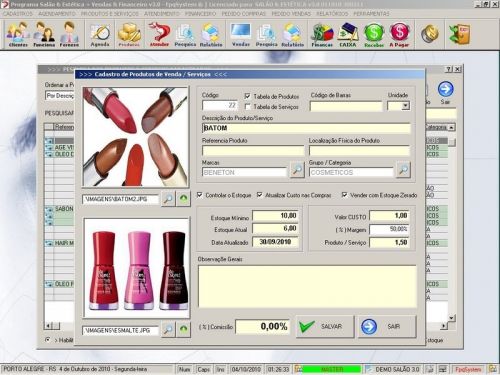The height and width of the screenshot is (375, 500).
Task: Open the Unidade dropdown
Action: point(405,106)
